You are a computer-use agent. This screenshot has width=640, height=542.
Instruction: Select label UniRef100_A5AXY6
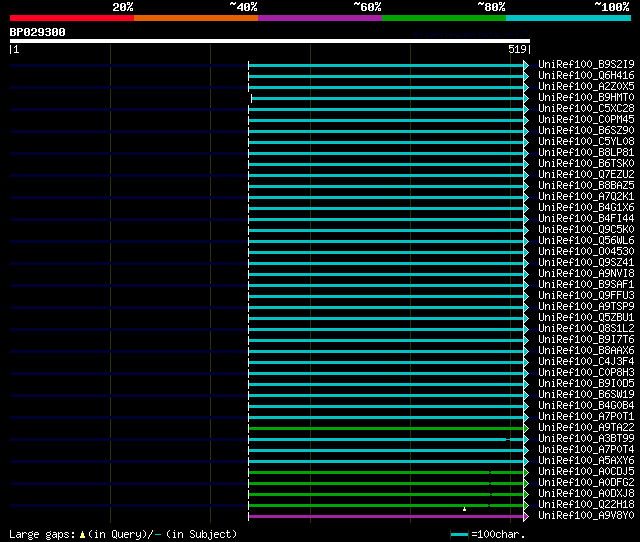click(586, 461)
